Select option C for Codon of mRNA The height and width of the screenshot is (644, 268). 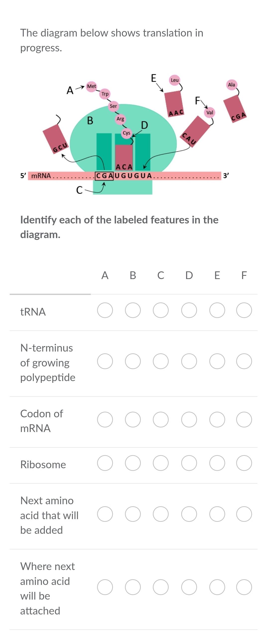(x=161, y=420)
